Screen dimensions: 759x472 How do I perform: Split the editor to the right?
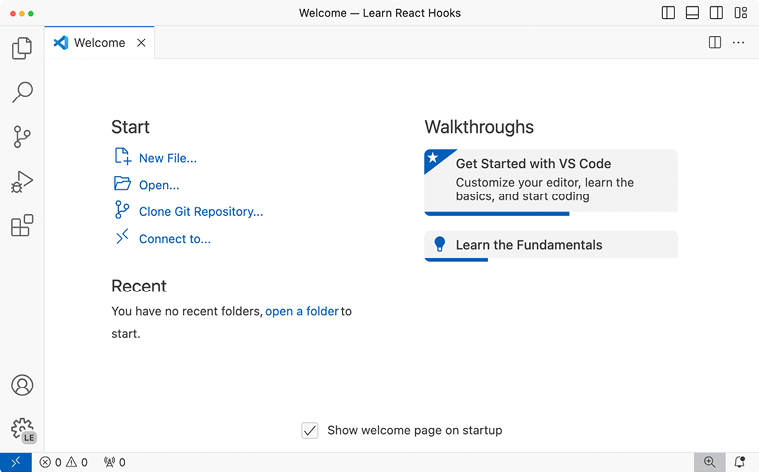714,43
